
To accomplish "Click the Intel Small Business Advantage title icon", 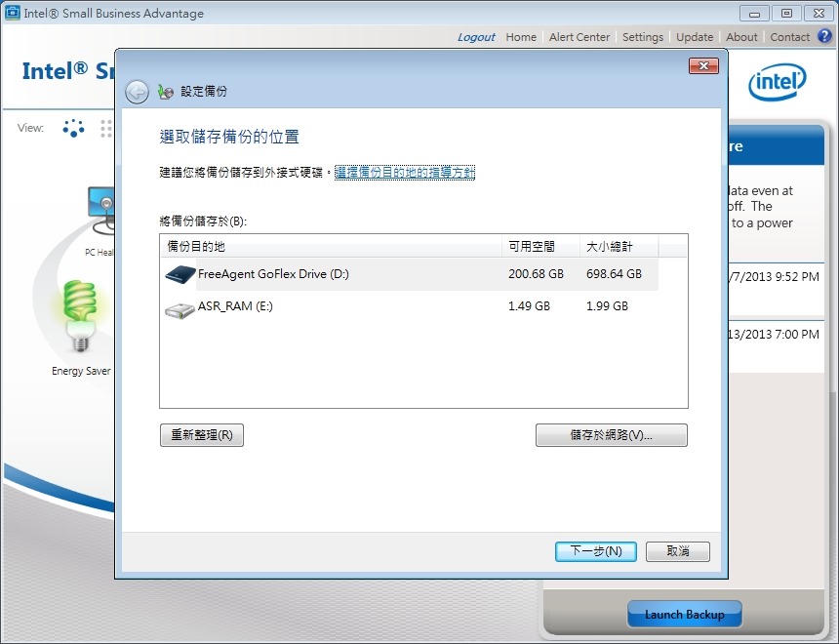I will pos(12,13).
